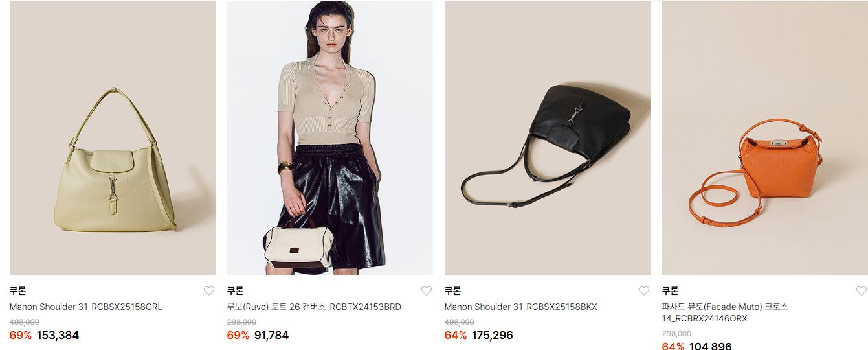Open 파사드 뮤토(Facade Muto) 크로스 product title
This screenshot has height=350, width=868.
(x=725, y=312)
